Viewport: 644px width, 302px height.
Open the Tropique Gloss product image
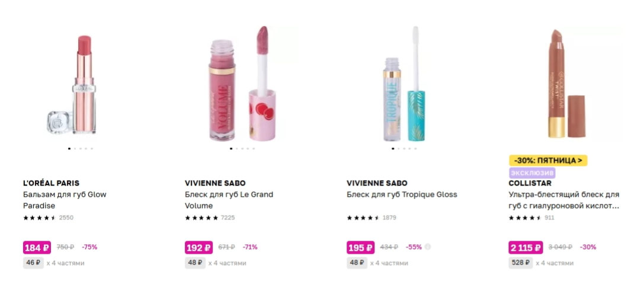(404, 84)
